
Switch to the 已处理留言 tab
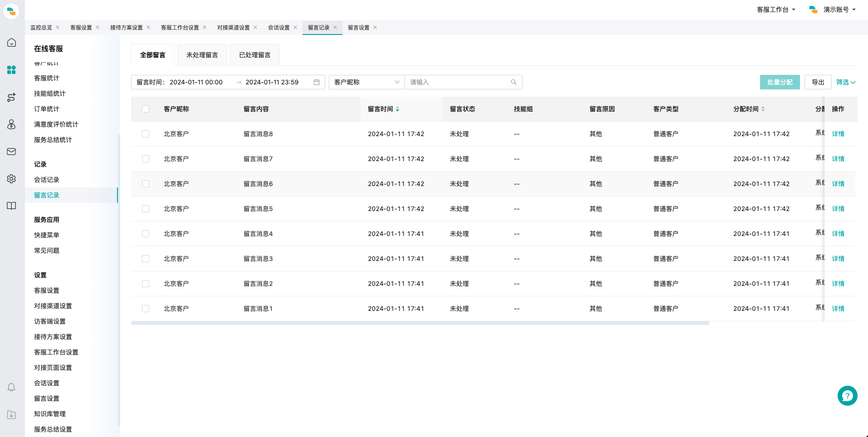pos(255,55)
